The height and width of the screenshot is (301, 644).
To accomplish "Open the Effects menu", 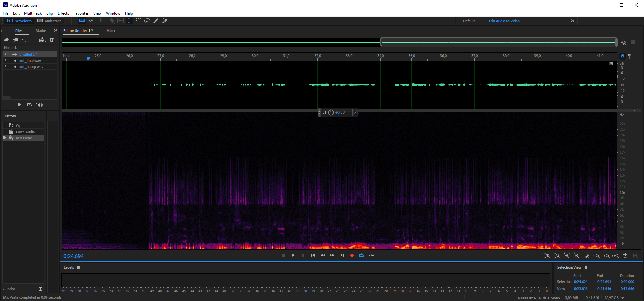I will click(x=63, y=13).
